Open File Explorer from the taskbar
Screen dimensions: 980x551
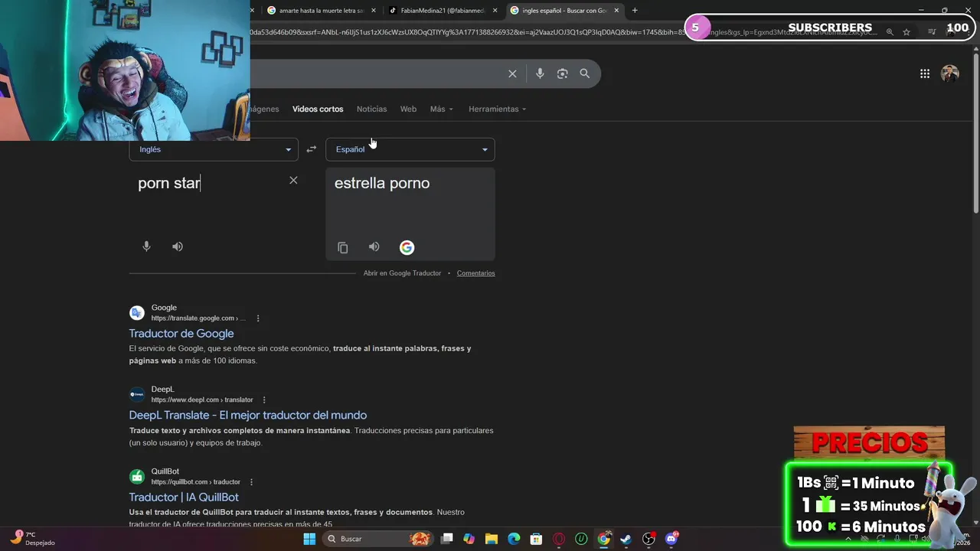point(492,539)
